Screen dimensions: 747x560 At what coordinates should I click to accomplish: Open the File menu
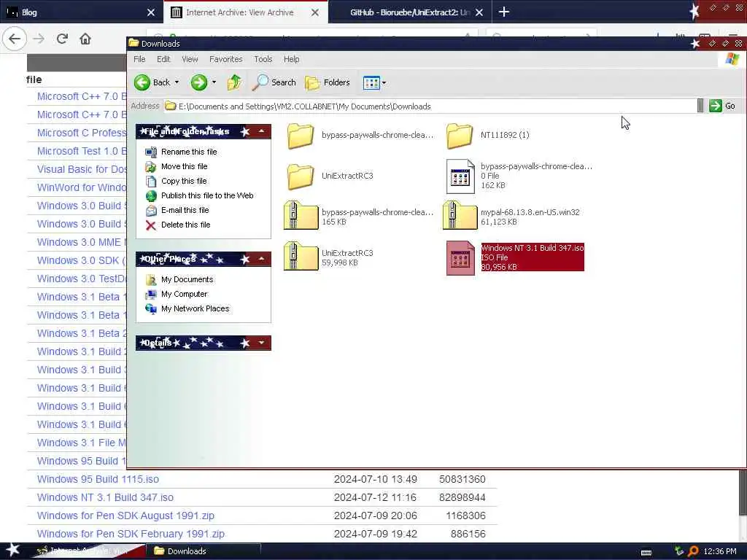coord(139,59)
